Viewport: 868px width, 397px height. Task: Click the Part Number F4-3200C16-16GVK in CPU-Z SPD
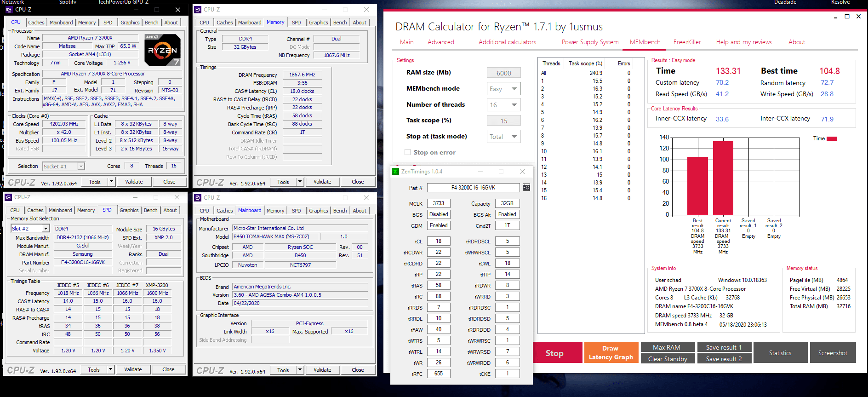[83, 262]
